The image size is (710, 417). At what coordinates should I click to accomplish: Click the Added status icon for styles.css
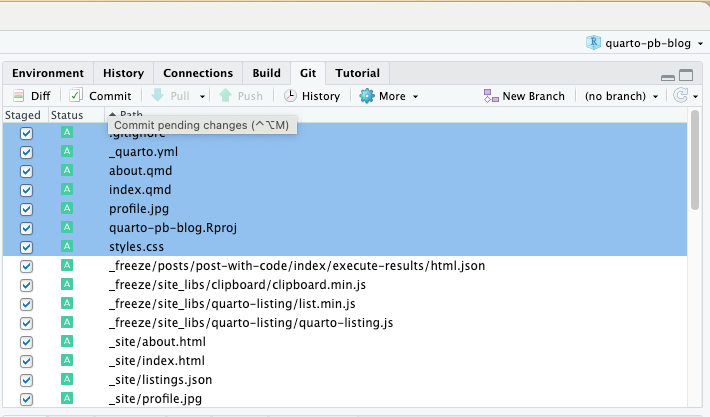point(67,246)
